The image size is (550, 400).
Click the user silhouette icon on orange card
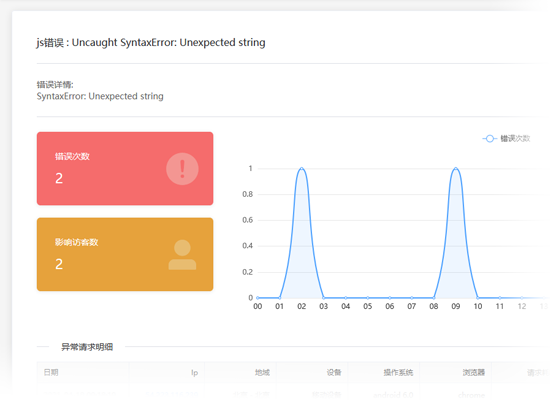coord(182,255)
